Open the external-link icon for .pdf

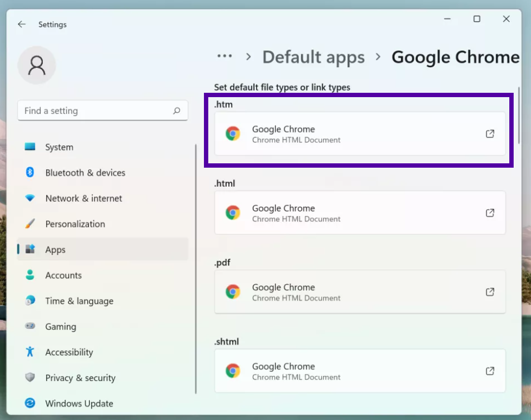pos(490,292)
